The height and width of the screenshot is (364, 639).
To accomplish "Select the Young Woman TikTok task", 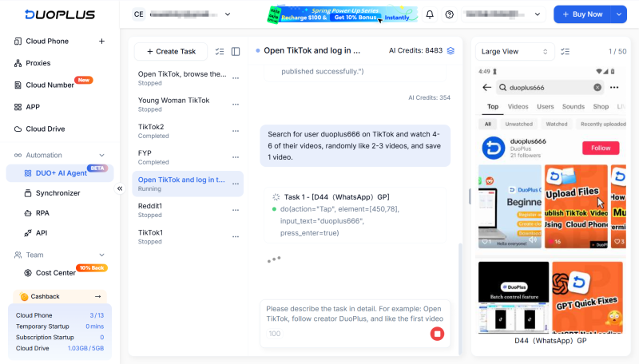I will (x=188, y=105).
